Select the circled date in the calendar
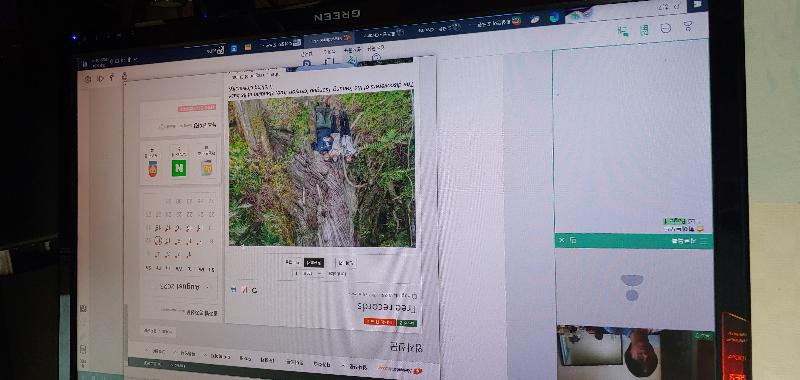This screenshot has width=800, height=380. pos(158,241)
